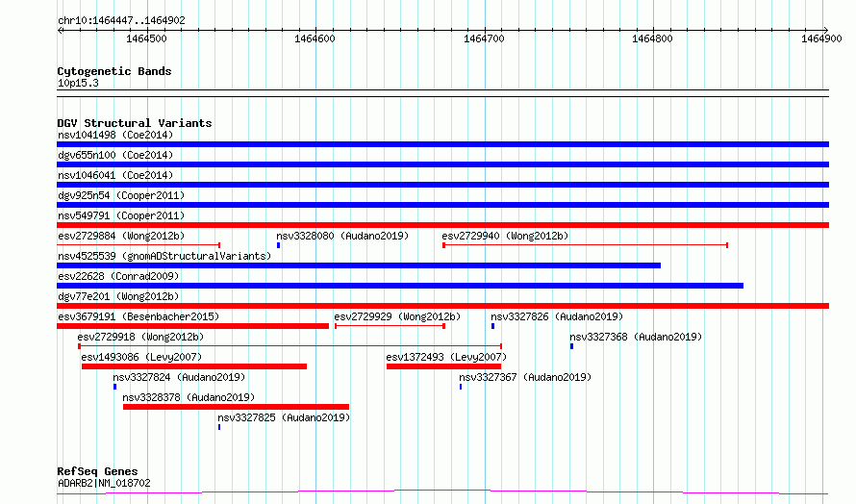Open variant label esv22628 (Conrad2009)
The height and width of the screenshot is (504, 856).
[118, 276]
